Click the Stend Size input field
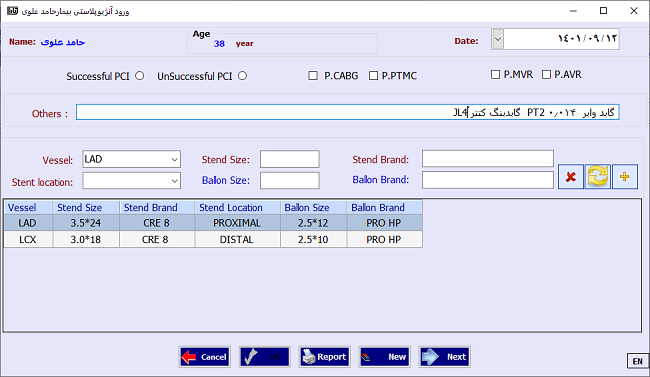This screenshot has height=377, width=650. point(290,159)
